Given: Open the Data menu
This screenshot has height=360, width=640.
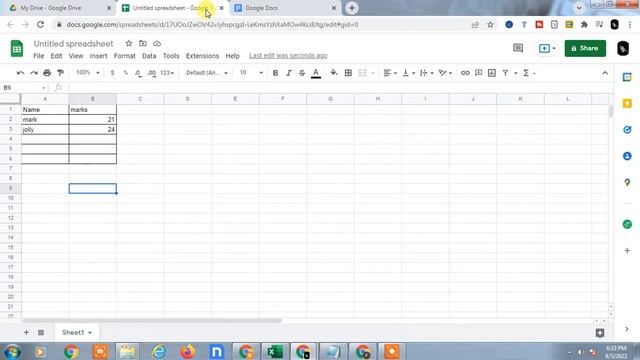Looking at the screenshot, I should pos(149,56).
